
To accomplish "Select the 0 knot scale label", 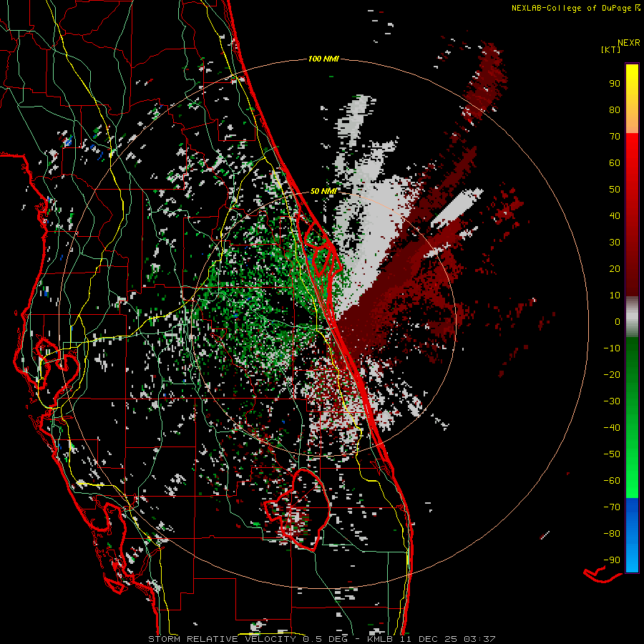I will click(618, 322).
